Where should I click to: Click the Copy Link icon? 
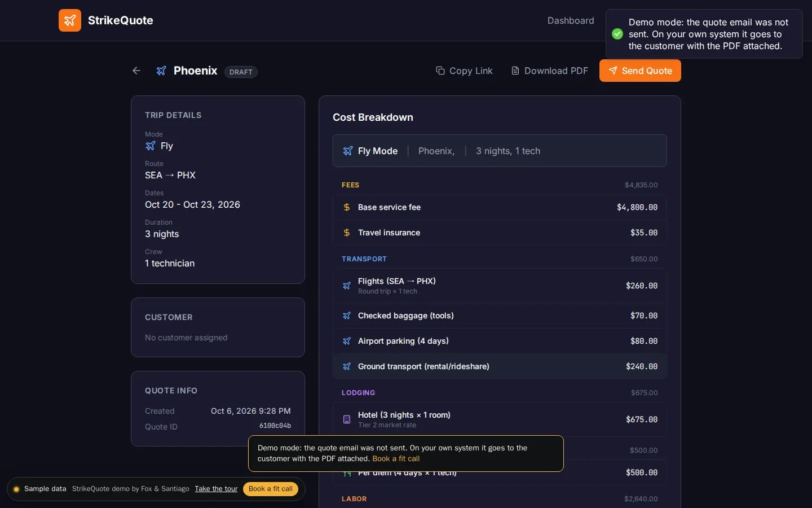pos(440,71)
